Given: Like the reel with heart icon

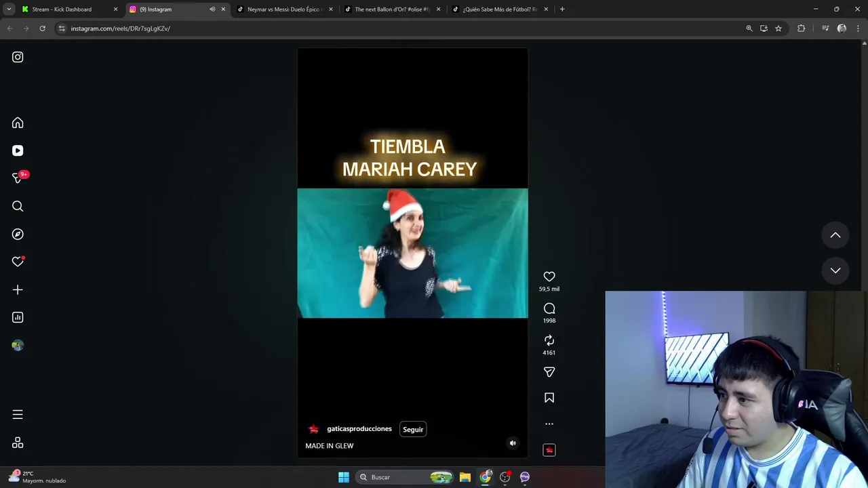Looking at the screenshot, I should [549, 277].
